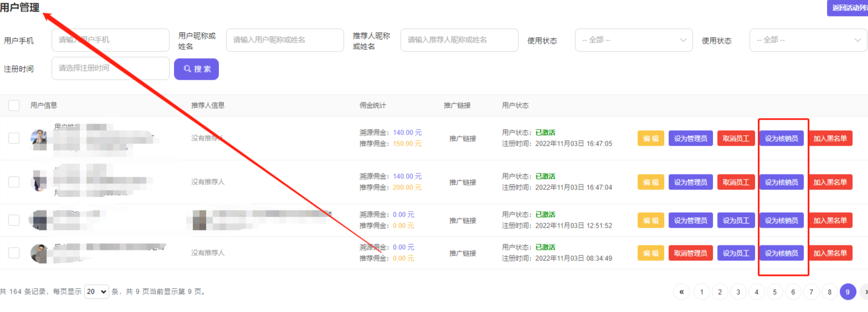The height and width of the screenshot is (312, 868).
Task: Click 加入黑名单 for the 12:51:52 user
Action: pyautogui.click(x=830, y=220)
